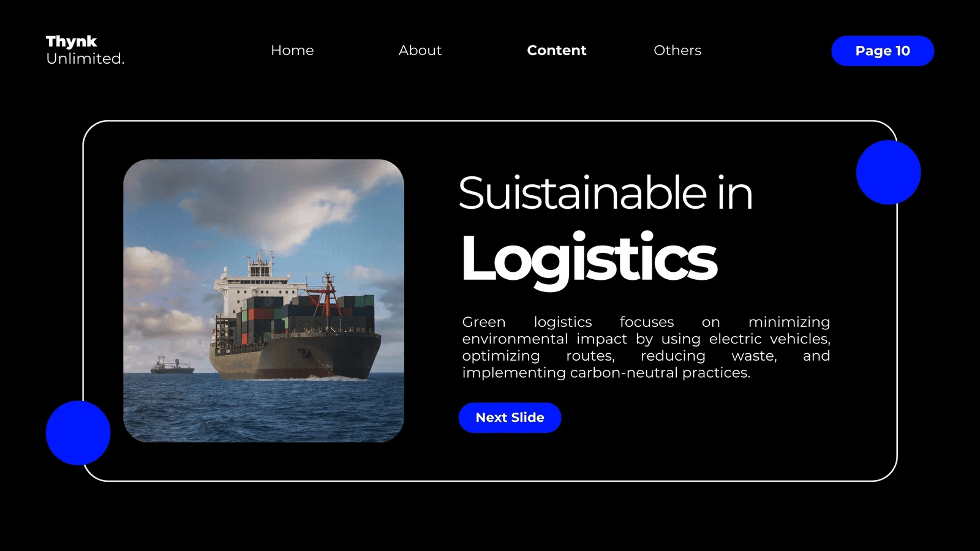
Task: Click the blue circle at top right
Action: click(x=888, y=172)
